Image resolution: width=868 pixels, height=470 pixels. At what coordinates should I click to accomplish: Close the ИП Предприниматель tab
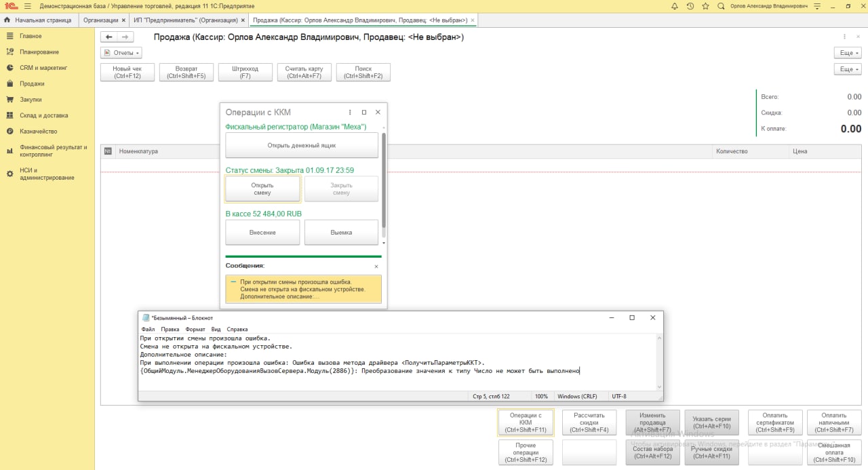click(242, 20)
